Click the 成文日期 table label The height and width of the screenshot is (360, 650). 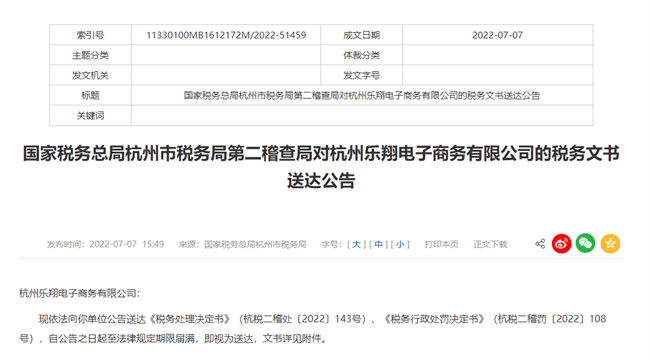361,35
